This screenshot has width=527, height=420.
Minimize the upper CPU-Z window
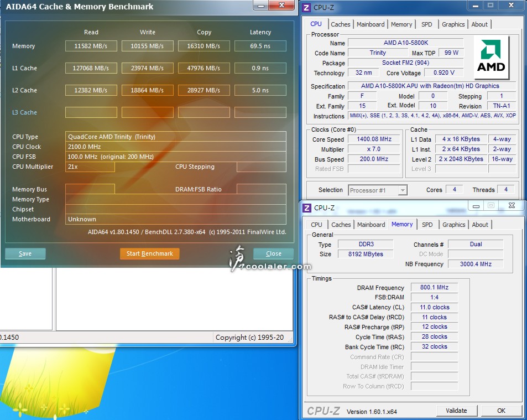(x=475, y=6)
